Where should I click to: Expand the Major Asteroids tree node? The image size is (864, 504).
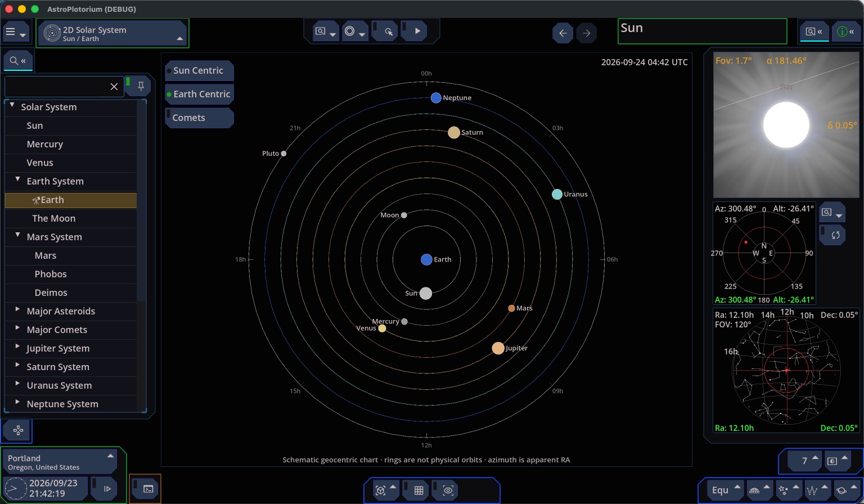(17, 310)
